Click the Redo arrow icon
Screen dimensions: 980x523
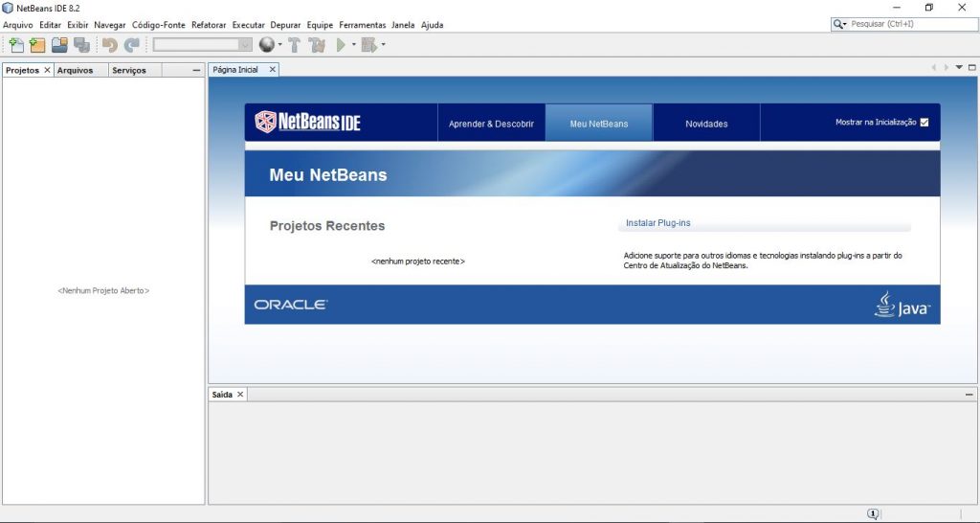point(131,45)
